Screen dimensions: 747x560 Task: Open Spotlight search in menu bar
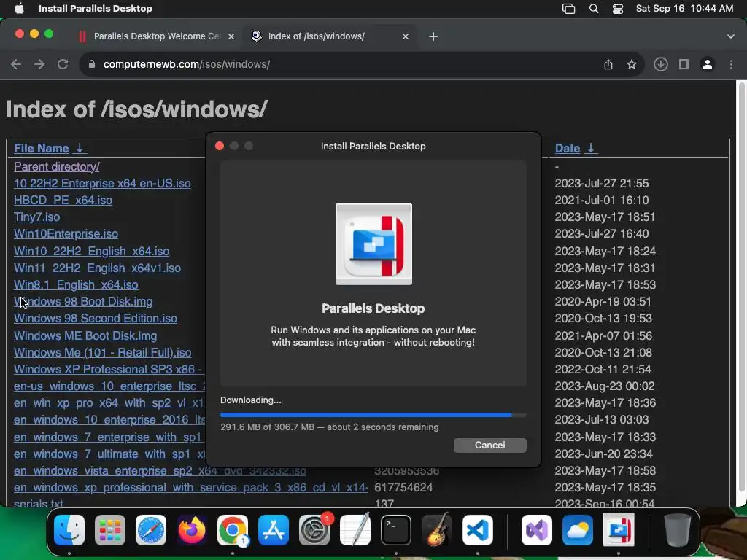(594, 9)
